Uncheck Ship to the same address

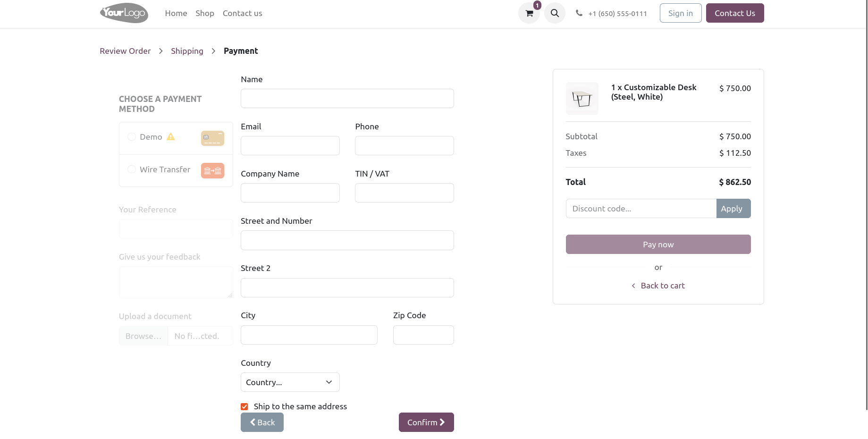(244, 406)
